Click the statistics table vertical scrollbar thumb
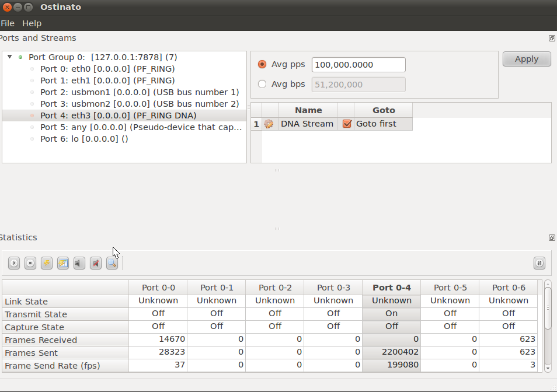This screenshot has height=392, width=557. tap(548, 308)
